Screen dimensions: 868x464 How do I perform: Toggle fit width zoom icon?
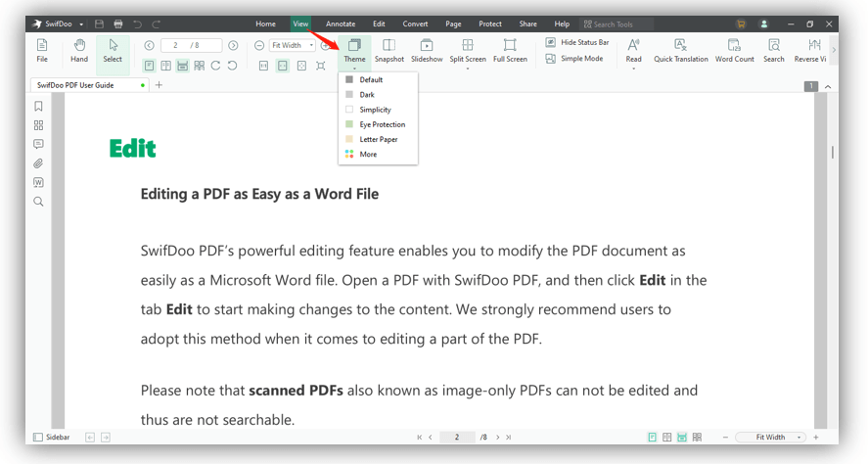pyautogui.click(x=283, y=66)
